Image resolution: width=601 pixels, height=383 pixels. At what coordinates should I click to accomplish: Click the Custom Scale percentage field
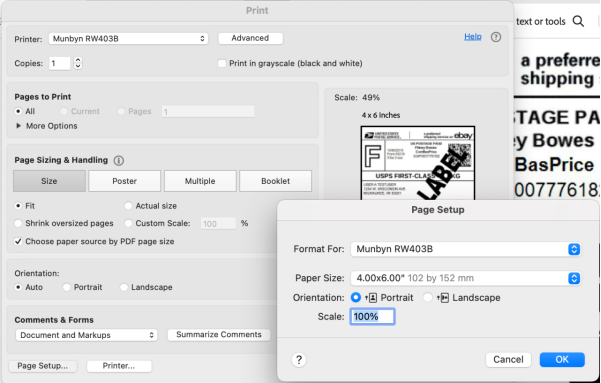click(x=218, y=224)
